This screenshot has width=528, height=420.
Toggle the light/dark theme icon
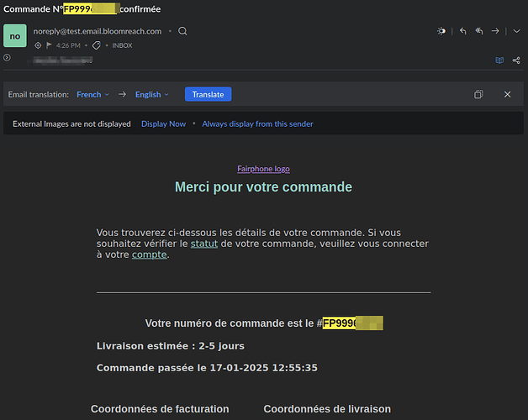441,31
